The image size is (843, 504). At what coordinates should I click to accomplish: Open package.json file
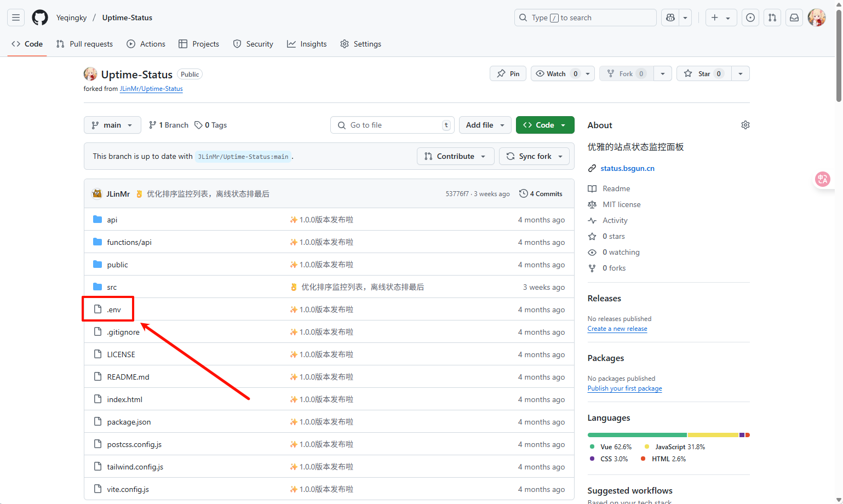(129, 422)
